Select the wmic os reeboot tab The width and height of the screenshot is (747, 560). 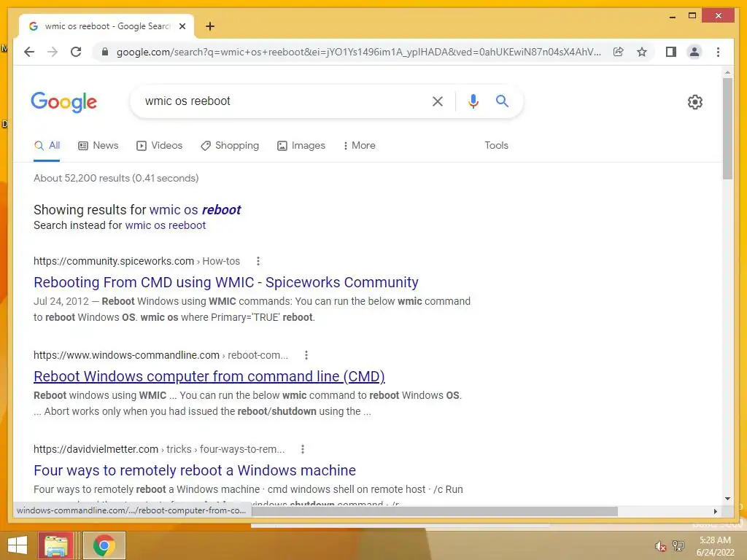click(107, 26)
